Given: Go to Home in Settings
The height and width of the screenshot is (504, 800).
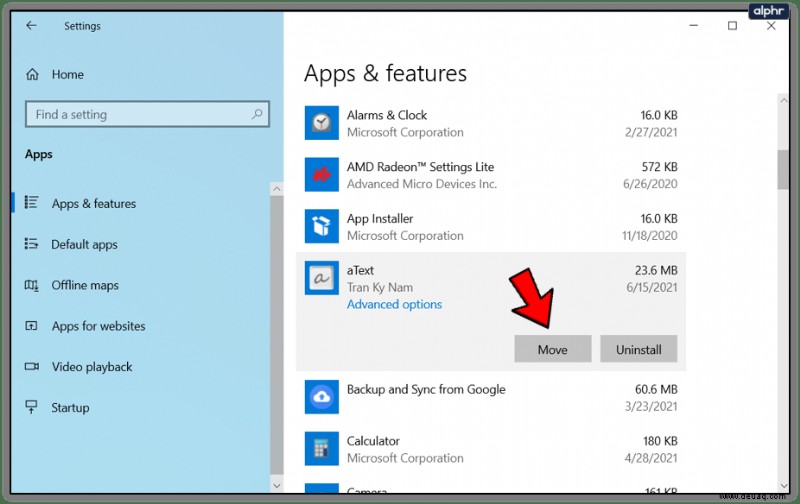Looking at the screenshot, I should point(67,74).
